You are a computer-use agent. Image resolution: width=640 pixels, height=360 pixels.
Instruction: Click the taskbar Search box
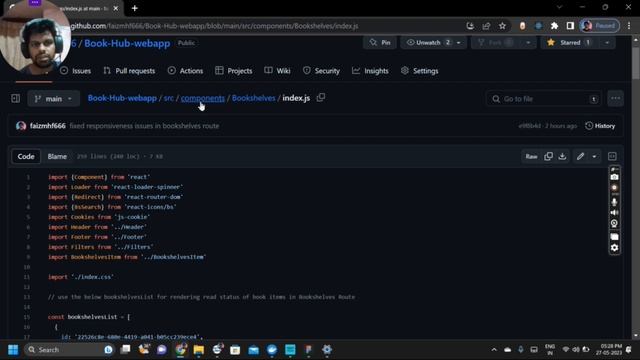point(69,350)
